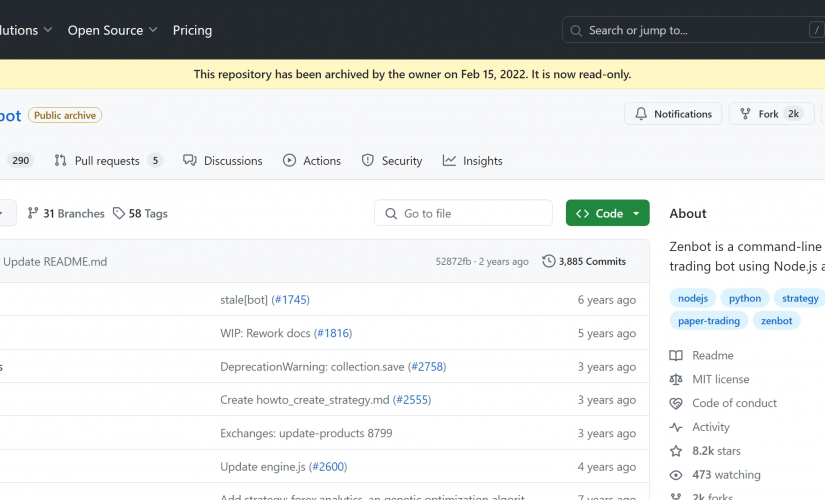Screen dimensions: 825x500
Task: Click the bell icon in Notifications
Action: [x=641, y=114]
